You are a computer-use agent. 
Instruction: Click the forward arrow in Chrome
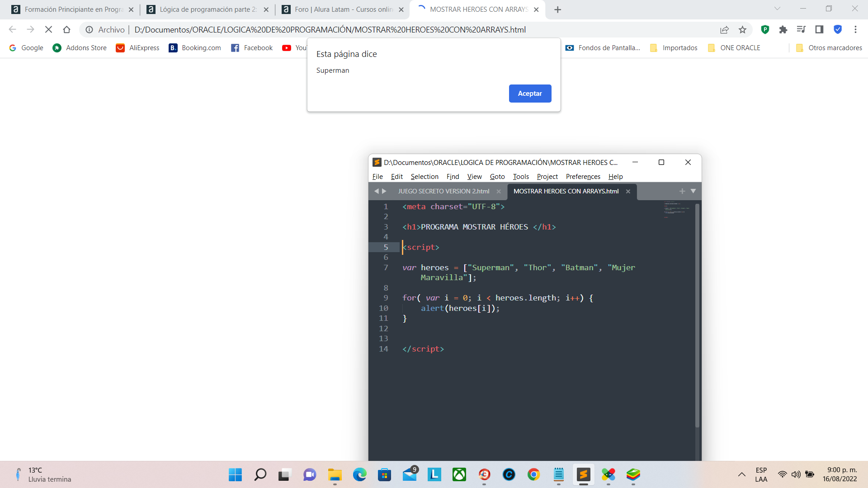[x=30, y=29]
